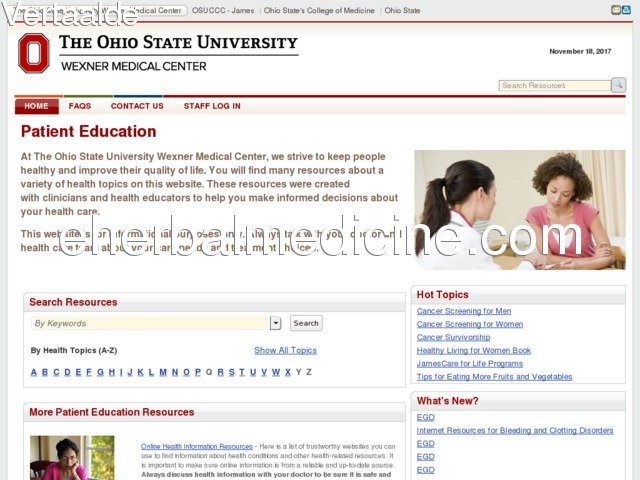640x480 pixels.
Task: Open the CONTACT US menu item
Action: 137,106
